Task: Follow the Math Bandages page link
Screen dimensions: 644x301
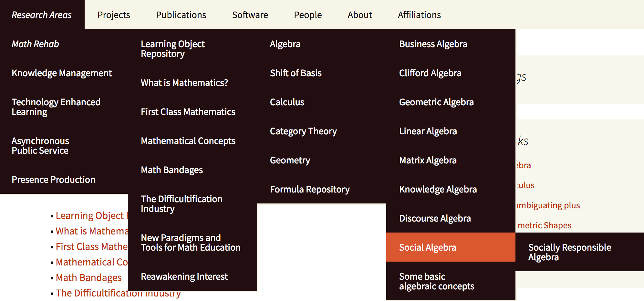Action: tap(88, 278)
